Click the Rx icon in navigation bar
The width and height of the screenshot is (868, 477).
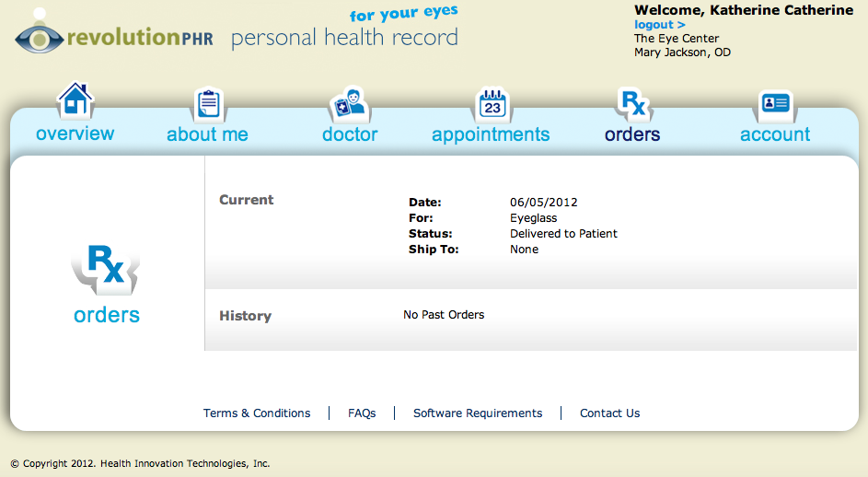coord(634,104)
